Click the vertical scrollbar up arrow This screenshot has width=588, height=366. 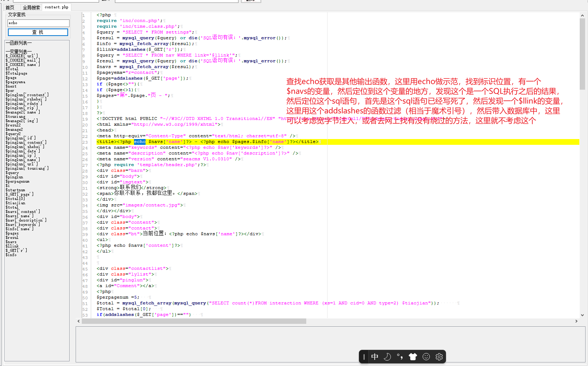coord(582,15)
